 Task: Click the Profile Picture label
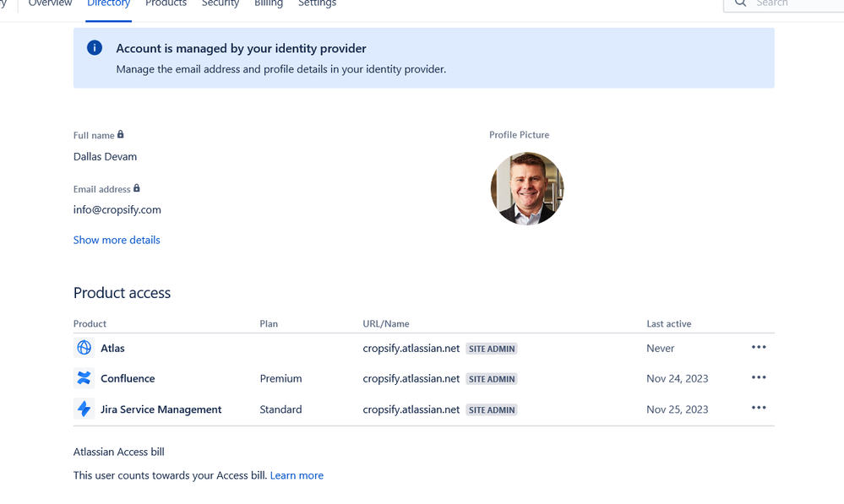click(520, 134)
